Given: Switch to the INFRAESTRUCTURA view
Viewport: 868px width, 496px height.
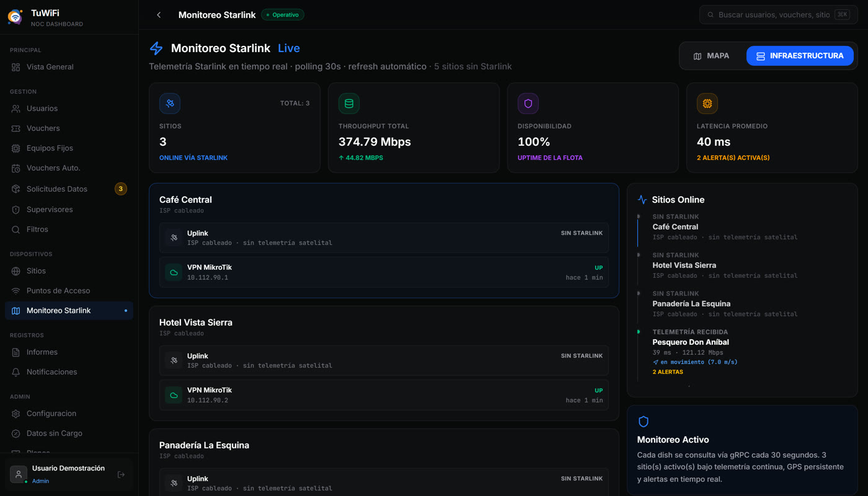Looking at the screenshot, I should (800, 56).
